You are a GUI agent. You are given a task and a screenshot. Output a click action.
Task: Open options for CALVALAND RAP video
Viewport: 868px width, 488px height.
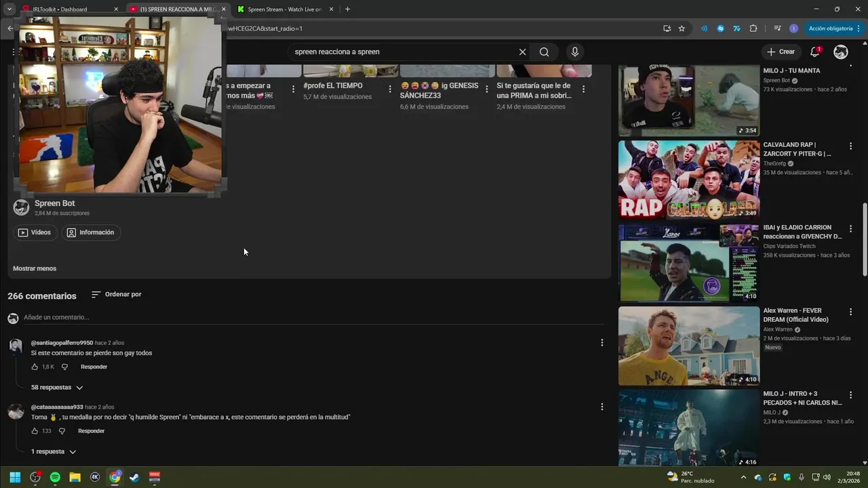[x=850, y=146]
